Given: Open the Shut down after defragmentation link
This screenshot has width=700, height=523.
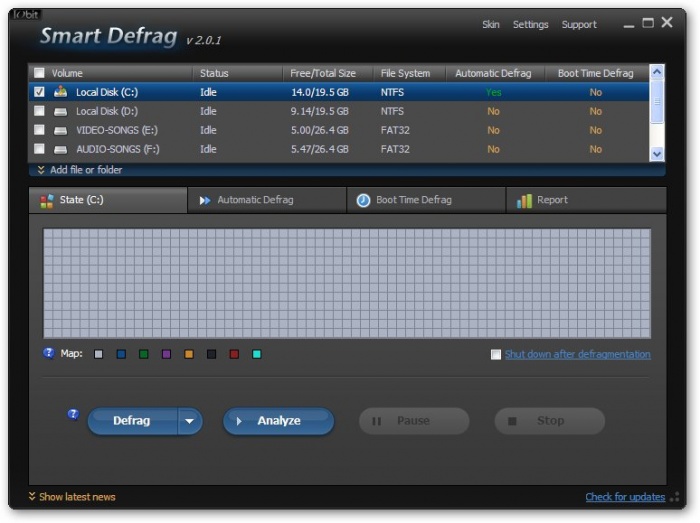Looking at the screenshot, I should [578, 354].
